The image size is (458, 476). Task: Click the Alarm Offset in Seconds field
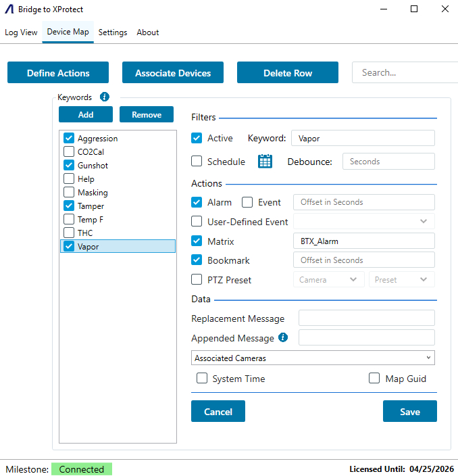364,202
